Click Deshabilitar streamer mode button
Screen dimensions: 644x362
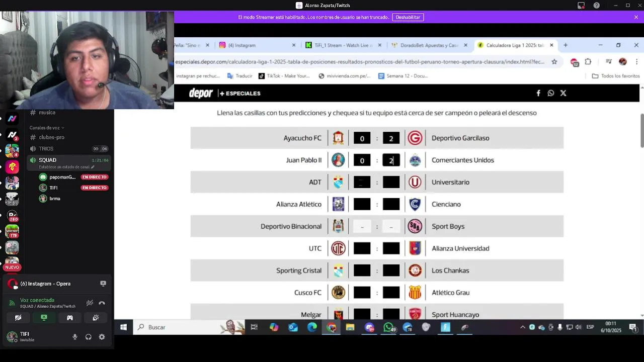[408, 17]
